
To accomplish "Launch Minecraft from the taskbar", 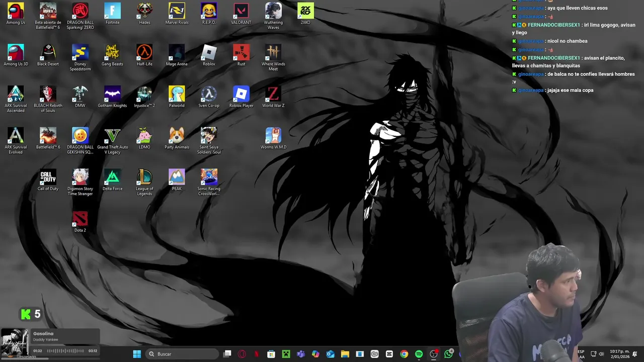I will (x=286, y=354).
